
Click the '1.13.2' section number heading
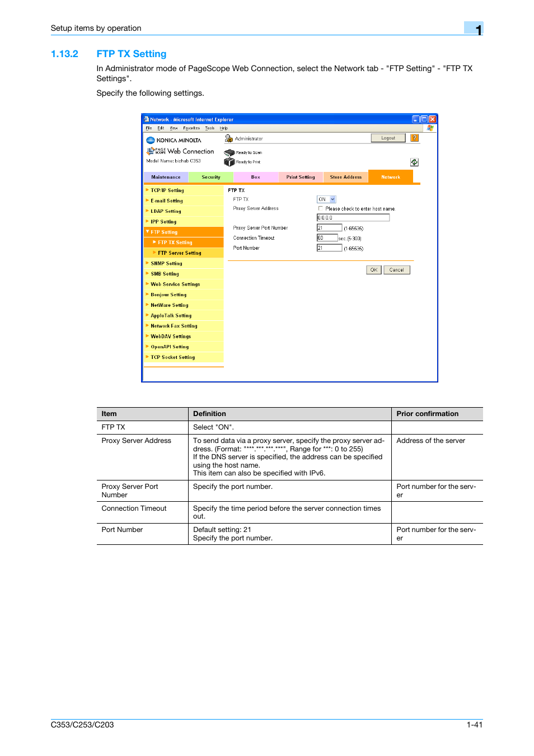pyautogui.click(x=64, y=54)
